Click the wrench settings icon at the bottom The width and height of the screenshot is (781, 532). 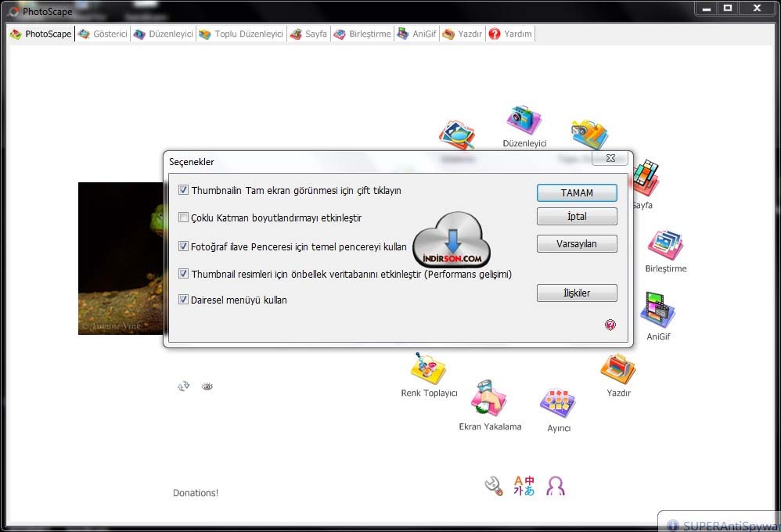pyautogui.click(x=493, y=486)
